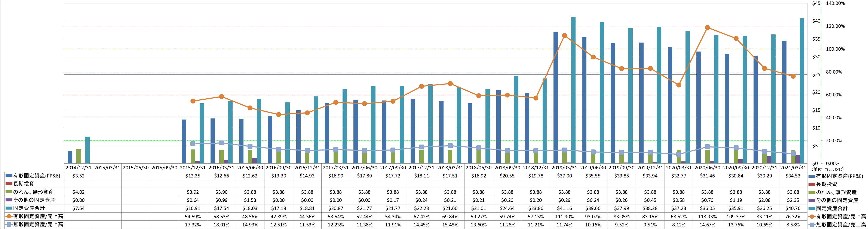Select the 2018/12/31 date column header
Image resolution: width=868 pixels, height=229 pixels.
coord(536,167)
